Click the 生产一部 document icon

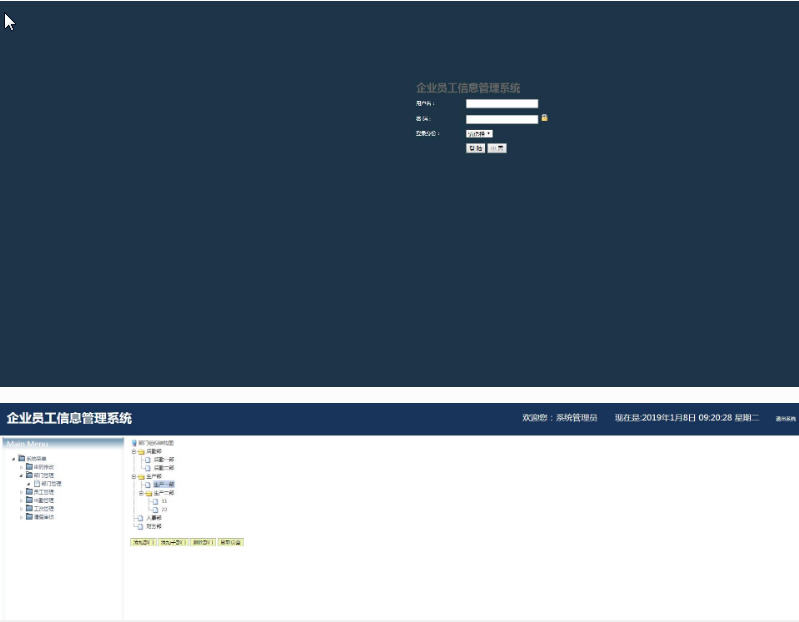[148, 484]
